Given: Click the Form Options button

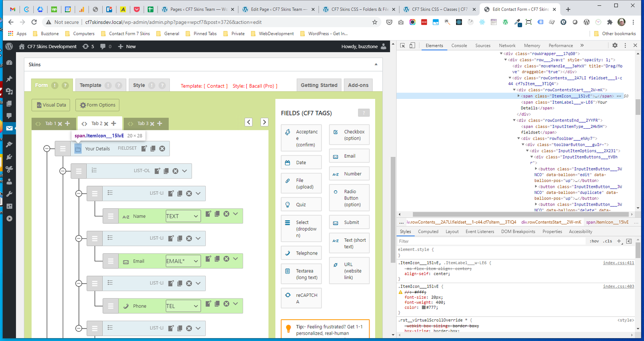Looking at the screenshot, I should pos(97,105).
